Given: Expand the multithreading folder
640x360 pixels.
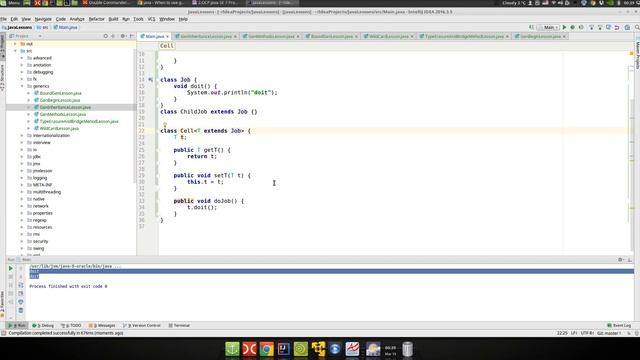Looking at the screenshot, I should coord(22,192).
